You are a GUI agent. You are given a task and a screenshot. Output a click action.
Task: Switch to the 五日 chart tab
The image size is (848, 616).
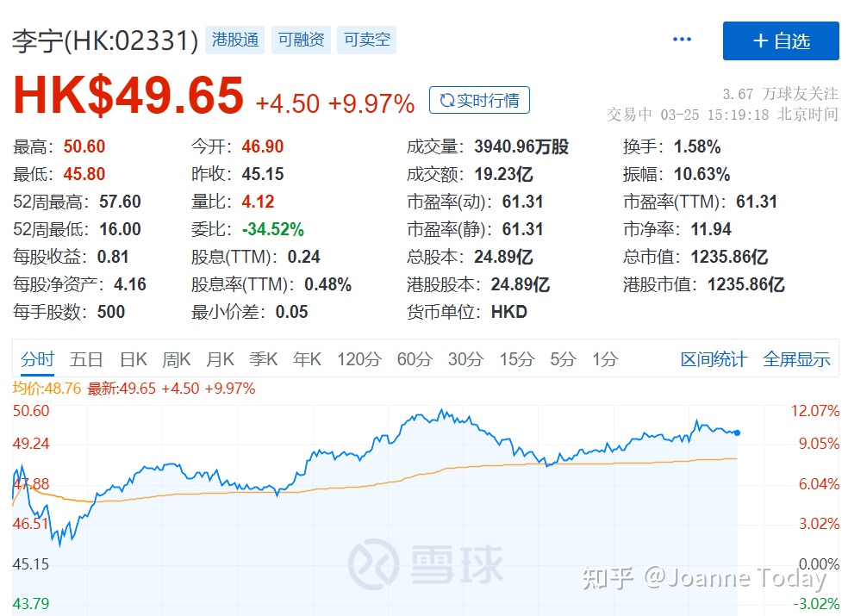(85, 359)
